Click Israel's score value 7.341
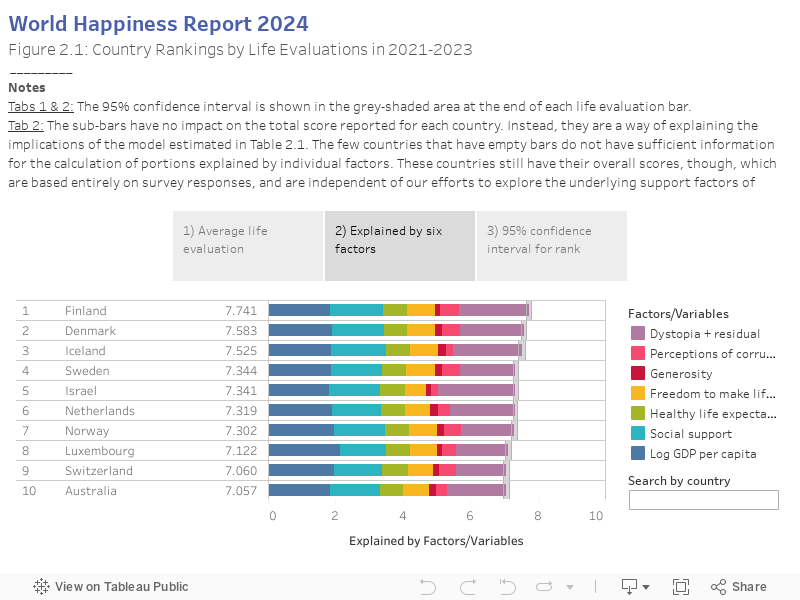This screenshot has width=800, height=600. tap(241, 391)
